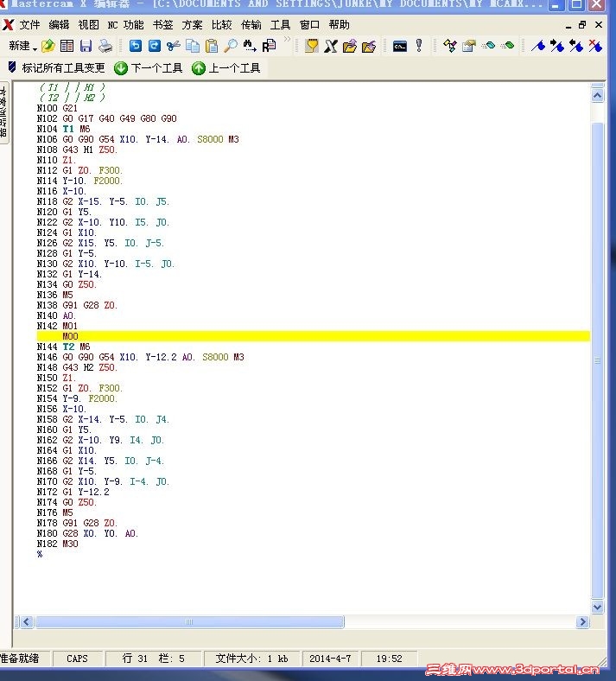Screen dimensions: 616x681
Task: Click the 行 31 栏 5 status field
Action: coord(153,659)
